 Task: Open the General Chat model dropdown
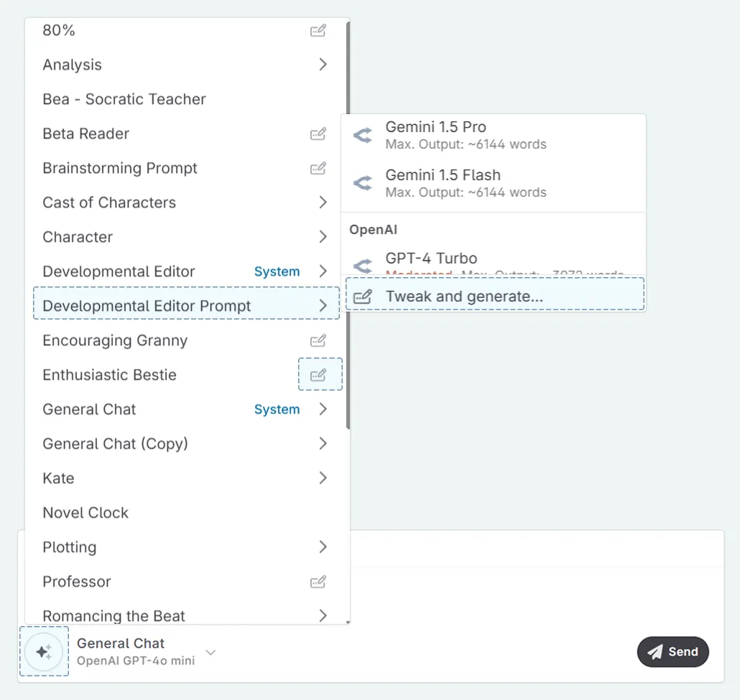pyautogui.click(x=211, y=652)
